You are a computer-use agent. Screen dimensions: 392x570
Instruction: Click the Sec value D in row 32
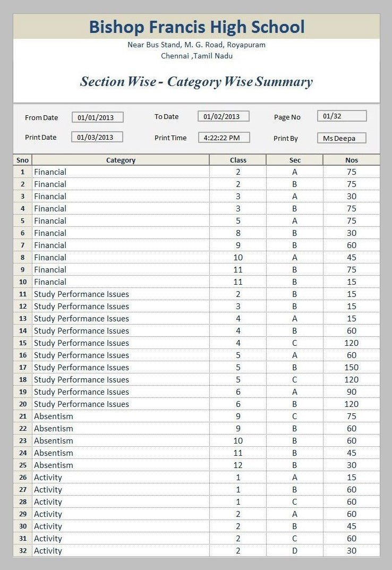[295, 551]
